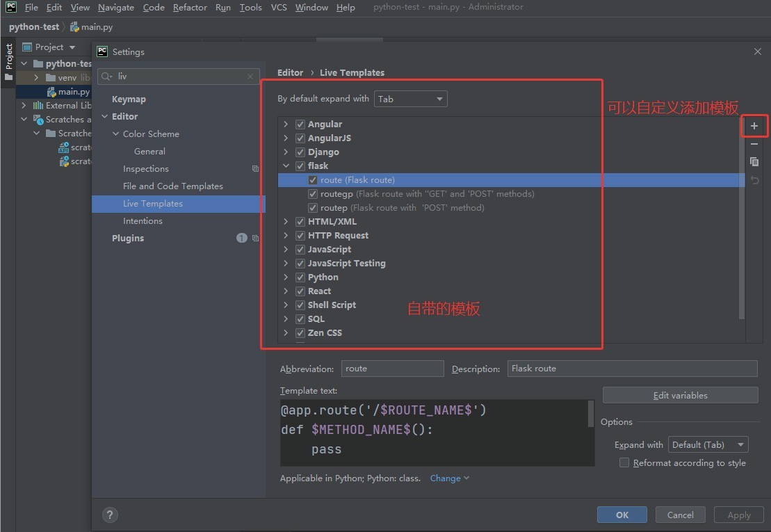Click the Change applicable context link
Screen dimensions: 771x532
pyautogui.click(x=449, y=478)
